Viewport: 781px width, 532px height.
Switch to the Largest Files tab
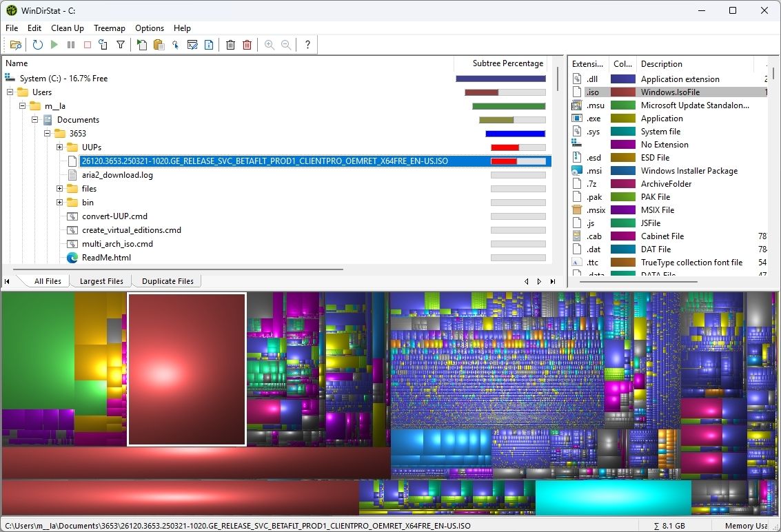[x=101, y=281]
